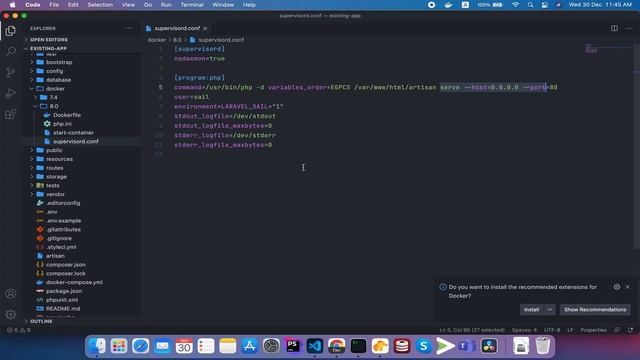Screen dimensions: 640x360
Task: Open notifications bell in status bar
Action: [630, 330]
